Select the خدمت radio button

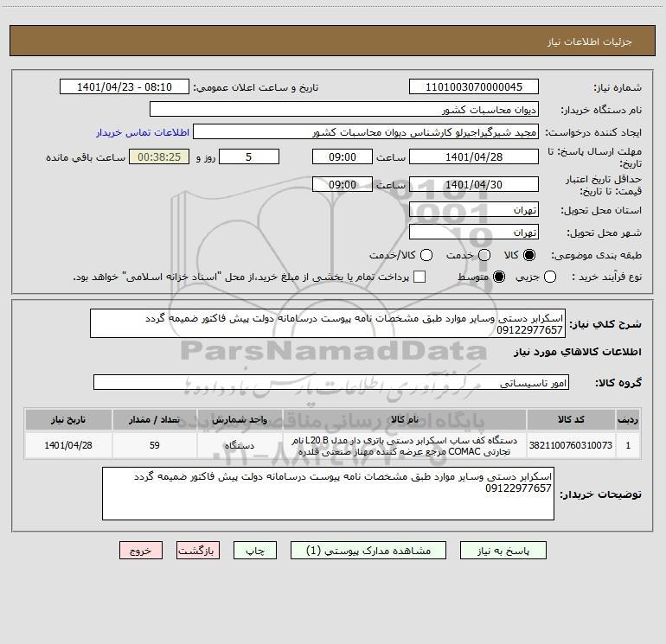coord(484,255)
